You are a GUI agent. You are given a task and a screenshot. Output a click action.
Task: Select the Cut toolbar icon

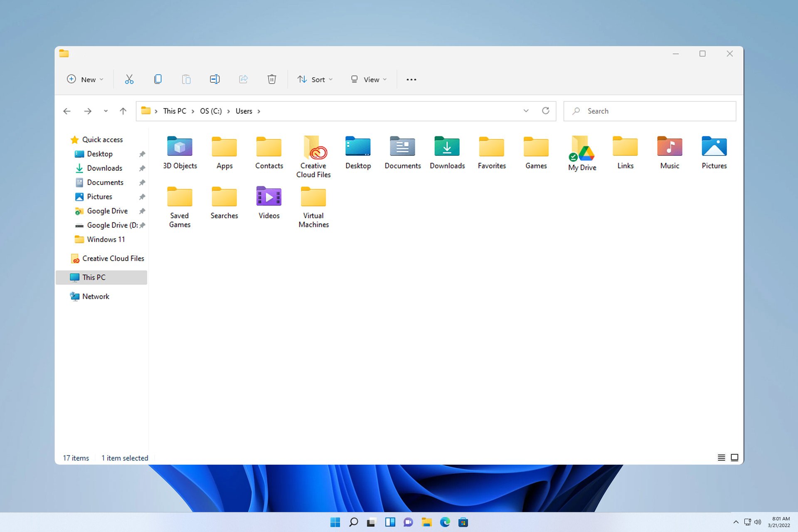pyautogui.click(x=128, y=79)
